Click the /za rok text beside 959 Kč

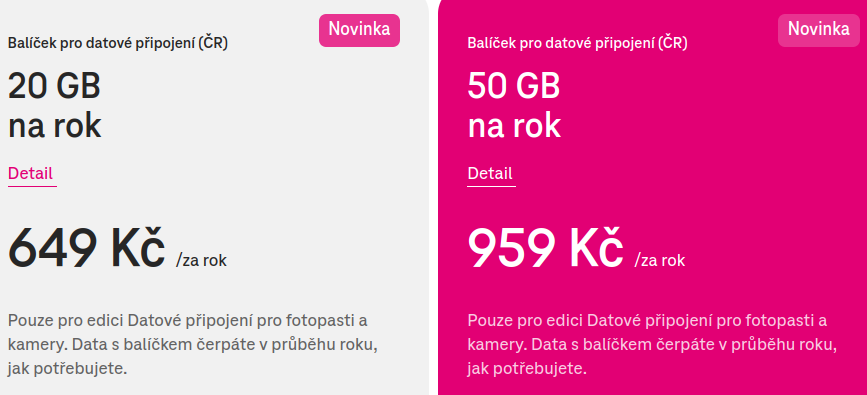[660, 260]
